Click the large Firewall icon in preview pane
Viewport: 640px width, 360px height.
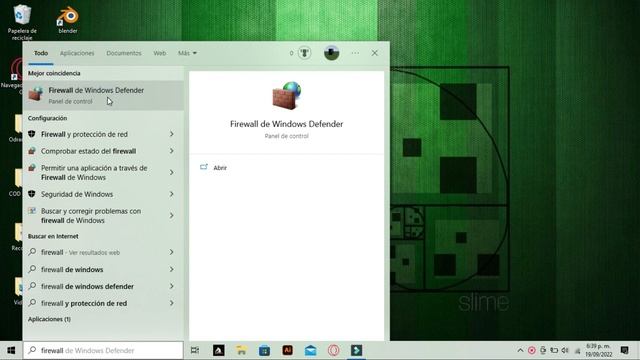click(x=287, y=96)
